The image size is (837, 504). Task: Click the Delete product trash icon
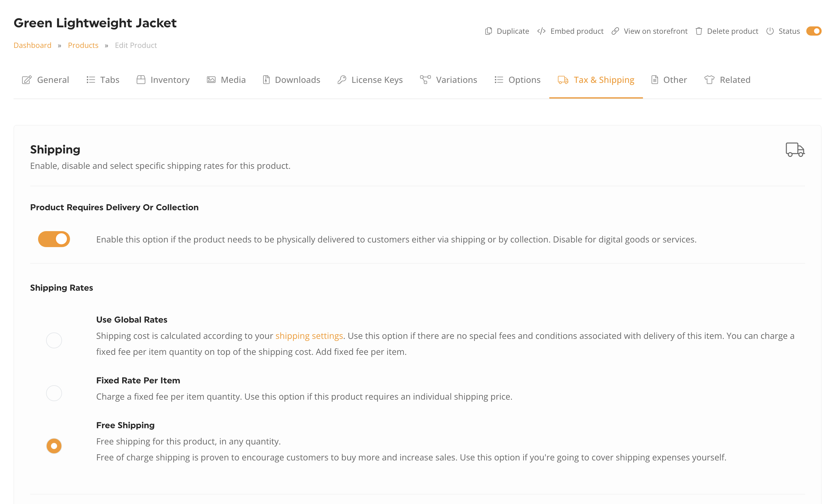(699, 31)
